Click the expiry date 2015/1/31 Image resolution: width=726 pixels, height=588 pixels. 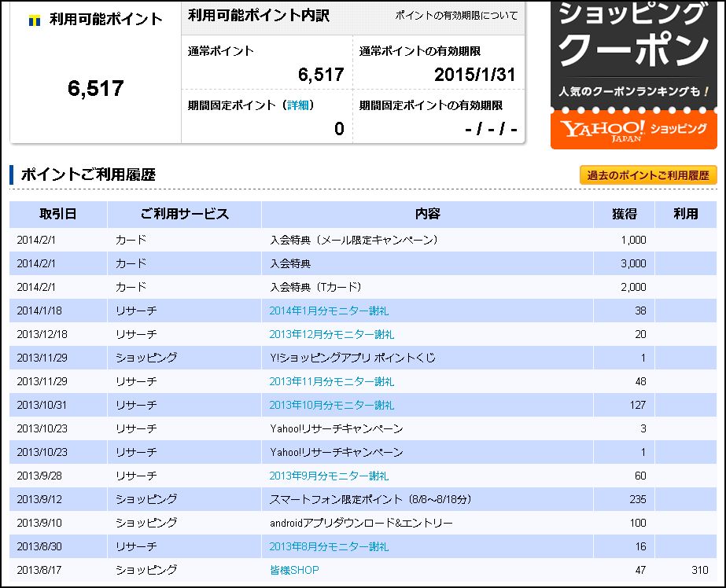coord(474,75)
